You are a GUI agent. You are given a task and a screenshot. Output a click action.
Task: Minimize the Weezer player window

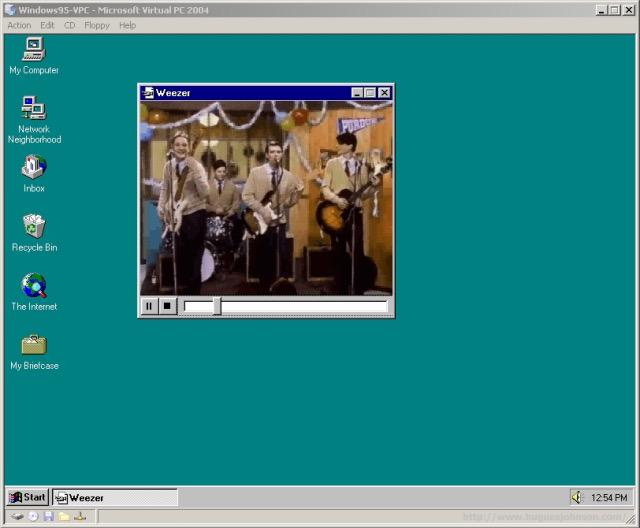(357, 93)
